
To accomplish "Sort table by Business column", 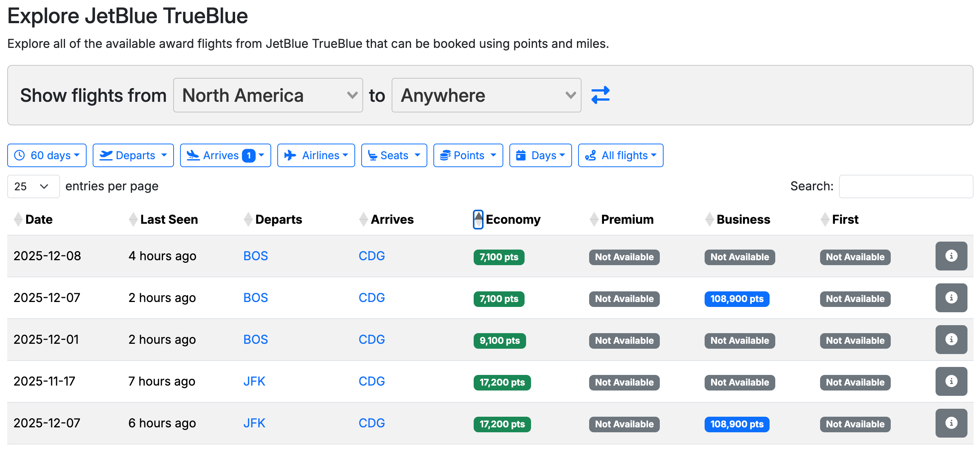I will click(743, 220).
